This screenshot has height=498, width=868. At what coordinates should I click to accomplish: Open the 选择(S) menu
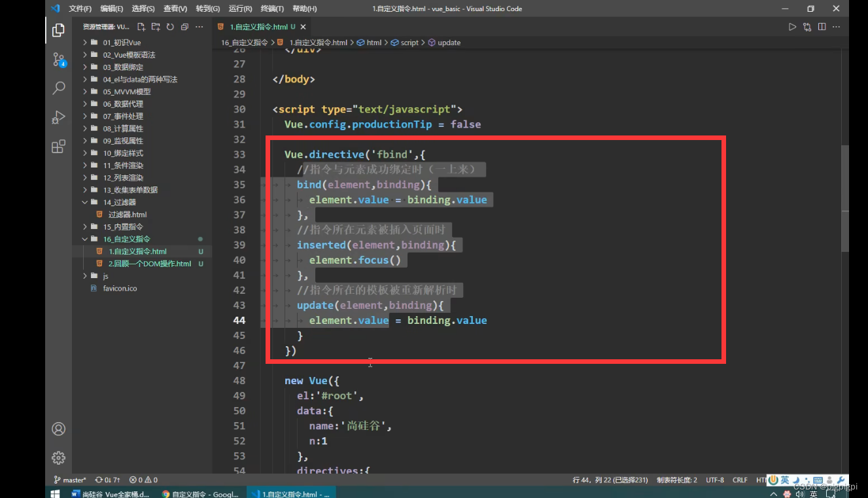143,9
